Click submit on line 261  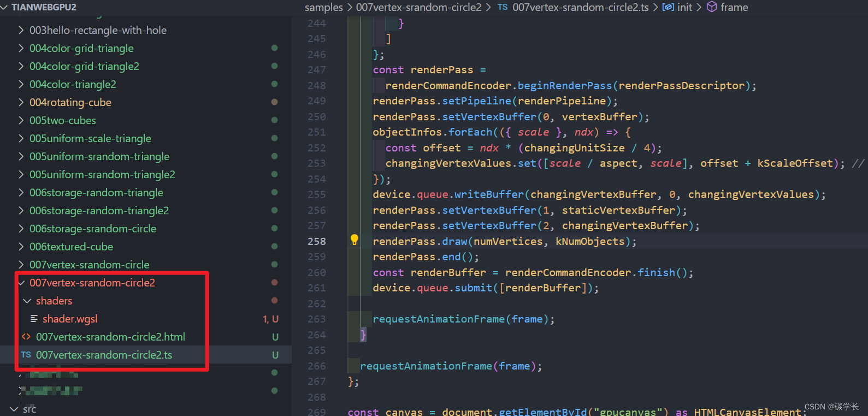474,288
